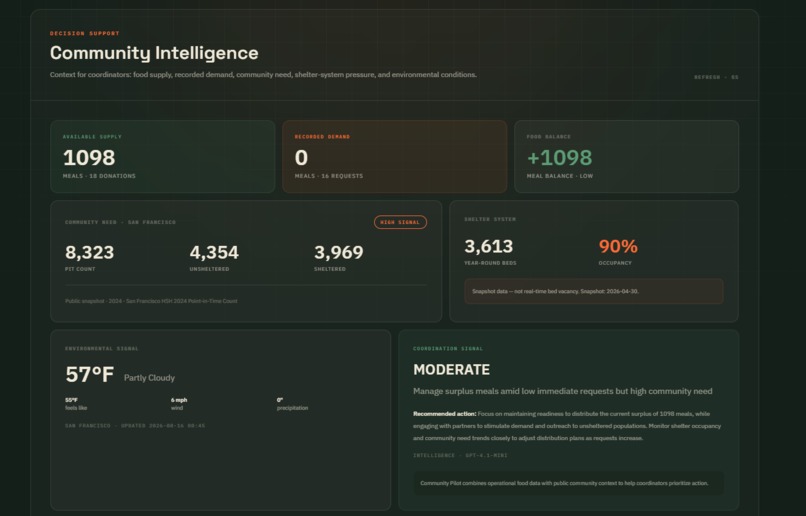
Task: Select the 90% occupancy value
Action: [618, 246]
